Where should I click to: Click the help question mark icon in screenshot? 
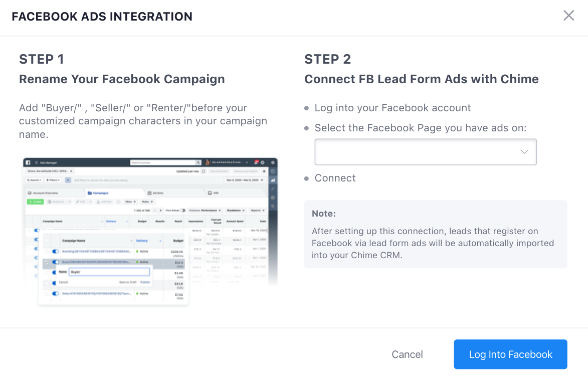(x=273, y=162)
